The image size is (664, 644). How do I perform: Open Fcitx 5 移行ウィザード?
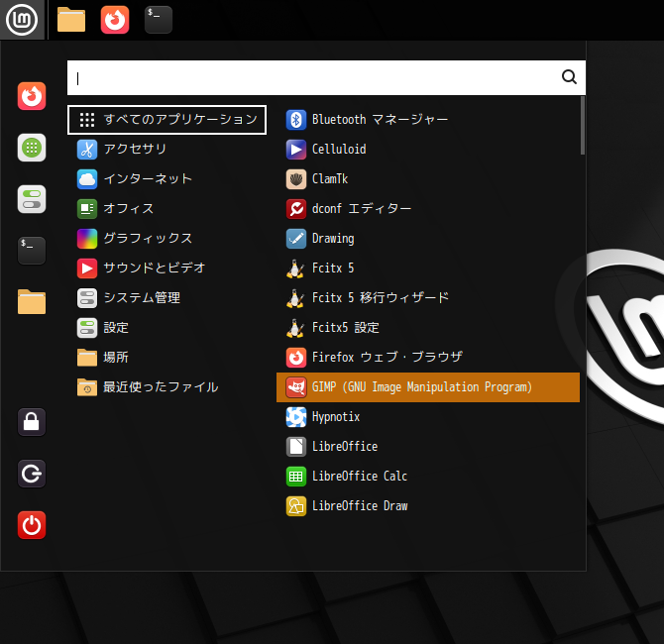click(x=428, y=298)
